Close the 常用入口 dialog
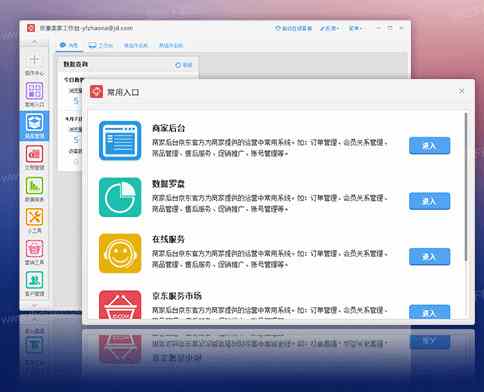The height and width of the screenshot is (392, 484). pos(461,91)
